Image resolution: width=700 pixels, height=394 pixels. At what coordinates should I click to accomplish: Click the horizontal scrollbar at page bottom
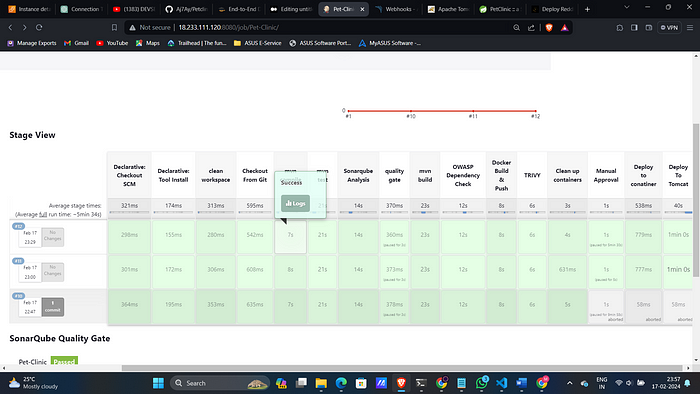pyautogui.click(x=402, y=368)
